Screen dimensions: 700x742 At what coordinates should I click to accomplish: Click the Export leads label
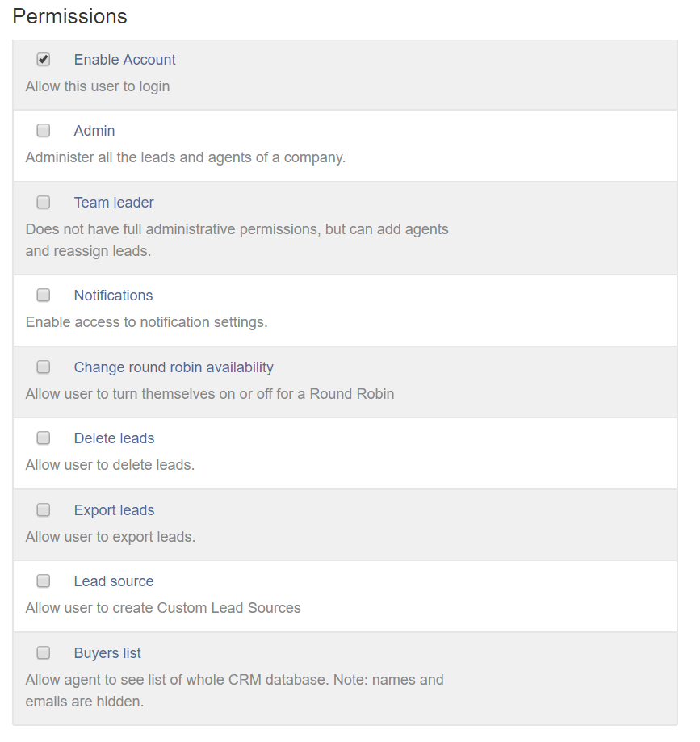[114, 510]
